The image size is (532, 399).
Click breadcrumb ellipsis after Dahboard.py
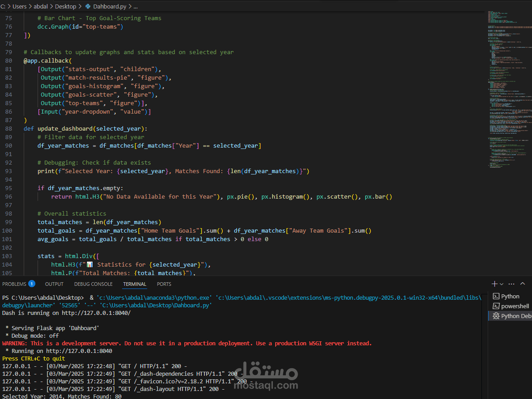coord(136,6)
